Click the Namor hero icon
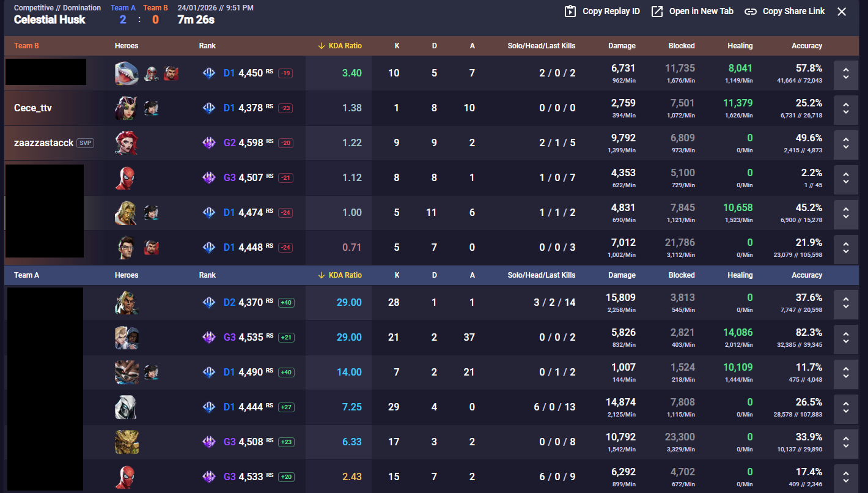The width and height of the screenshot is (868, 493). tap(127, 303)
